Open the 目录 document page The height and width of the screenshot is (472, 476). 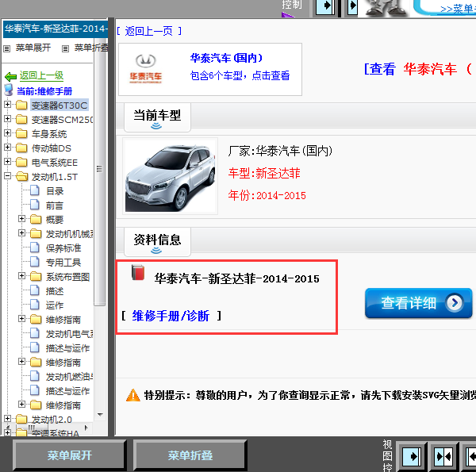click(x=55, y=191)
